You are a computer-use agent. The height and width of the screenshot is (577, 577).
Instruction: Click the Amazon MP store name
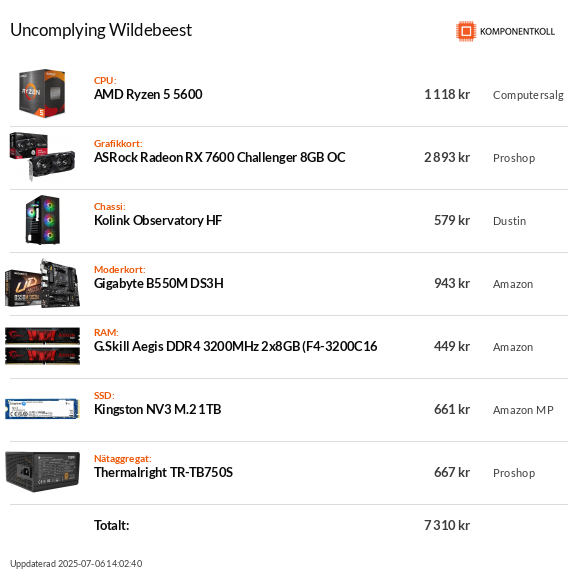523,410
